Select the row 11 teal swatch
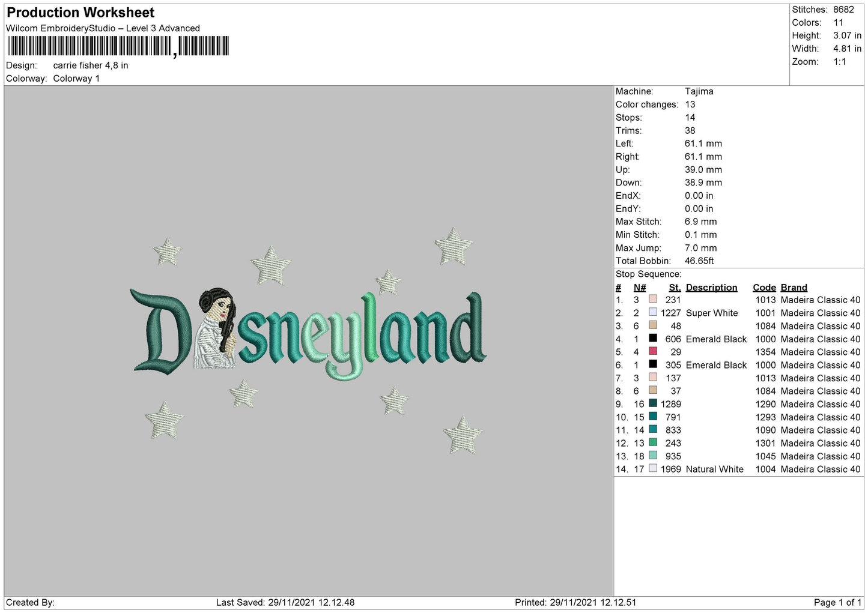Screen dimensions: 868x613 (653, 430)
